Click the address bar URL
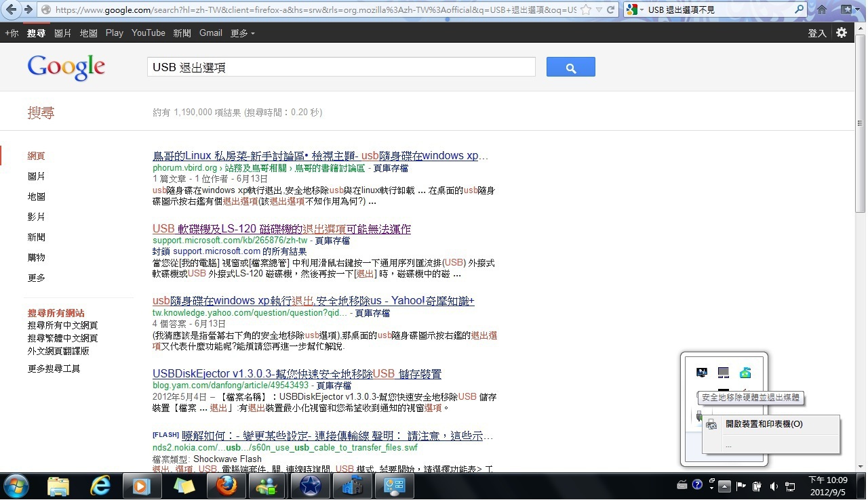The image size is (868, 500). [315, 10]
